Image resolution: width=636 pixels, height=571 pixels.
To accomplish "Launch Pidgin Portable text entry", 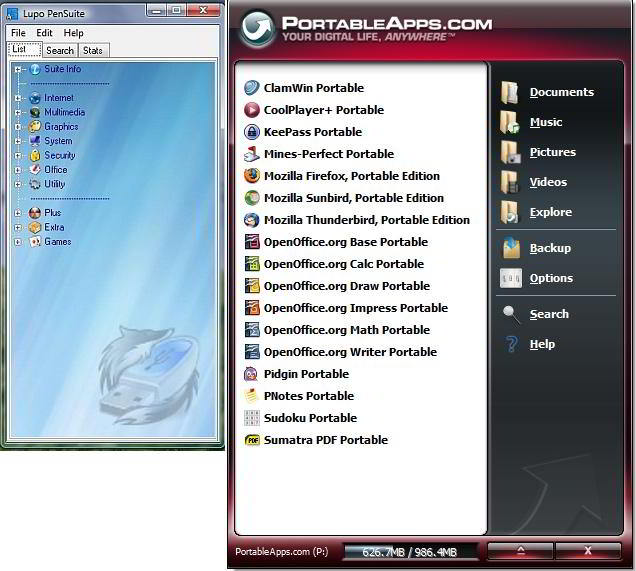I will coord(306,374).
